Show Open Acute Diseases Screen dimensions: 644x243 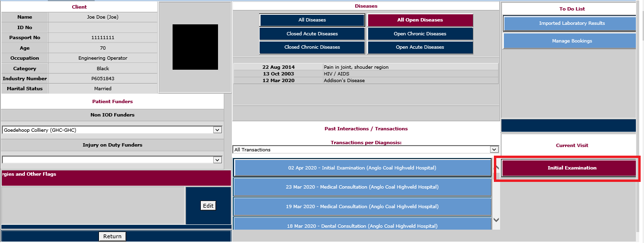[420, 47]
